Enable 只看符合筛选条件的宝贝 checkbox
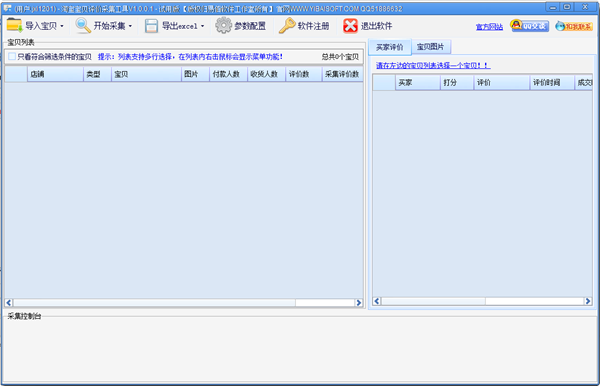This screenshot has width=600, height=386. [12, 57]
